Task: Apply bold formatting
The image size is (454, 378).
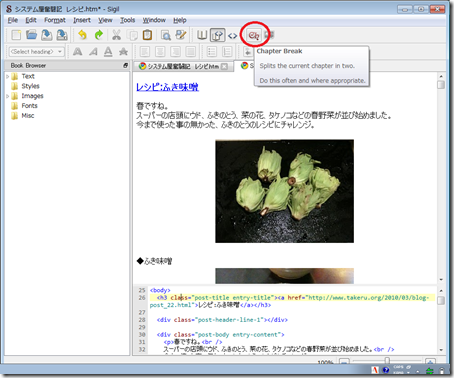Action: point(77,52)
